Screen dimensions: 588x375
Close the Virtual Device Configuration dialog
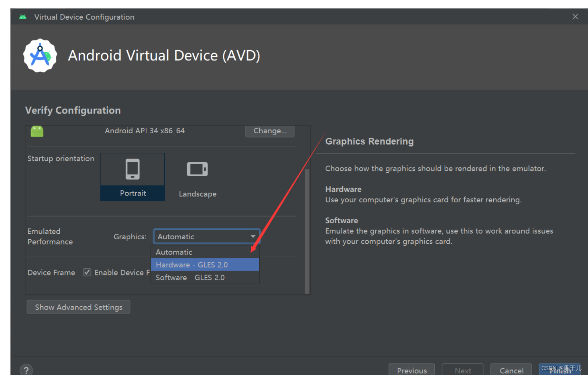(575, 16)
